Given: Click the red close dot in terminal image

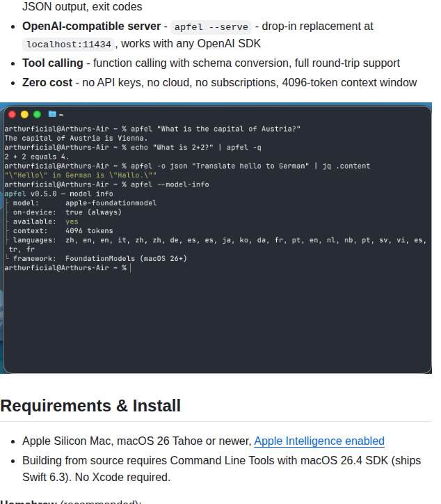Looking at the screenshot, I should 13,114.
